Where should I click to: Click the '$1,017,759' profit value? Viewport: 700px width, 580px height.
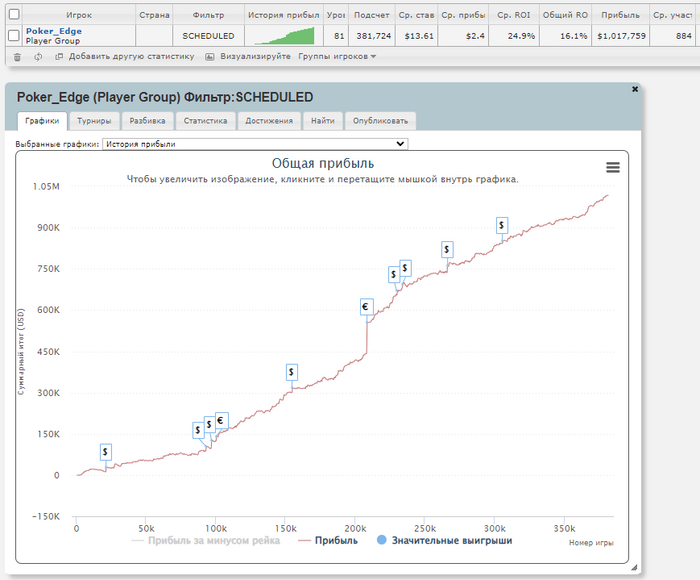coord(621,36)
